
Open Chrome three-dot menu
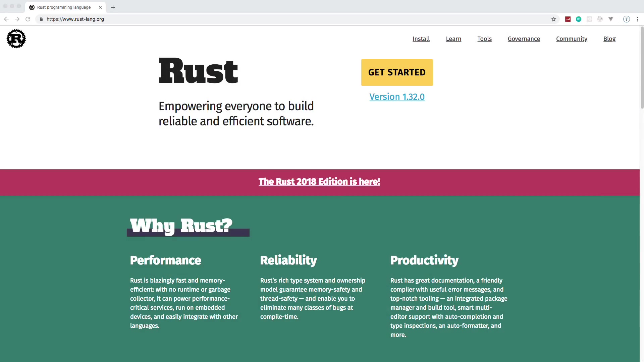pyautogui.click(x=637, y=19)
